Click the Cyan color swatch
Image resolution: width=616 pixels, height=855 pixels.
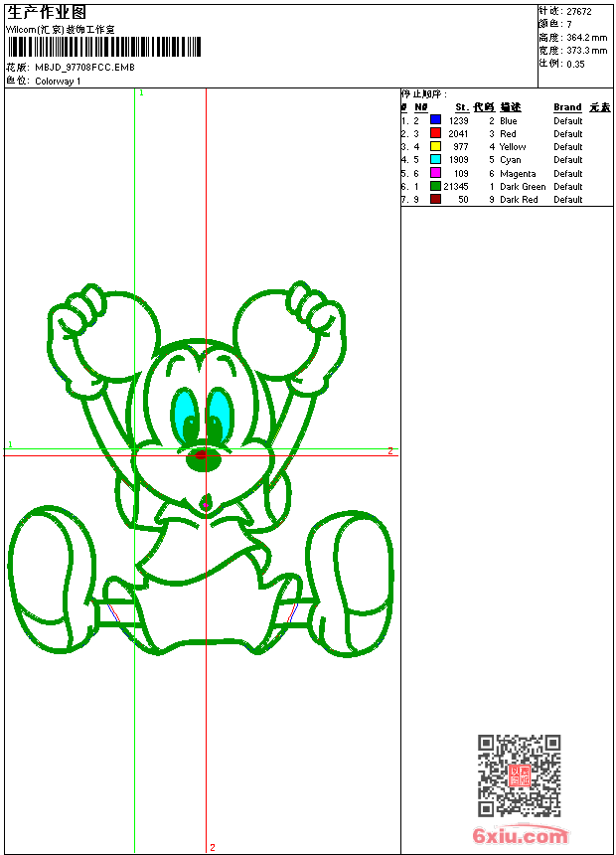[435, 159]
